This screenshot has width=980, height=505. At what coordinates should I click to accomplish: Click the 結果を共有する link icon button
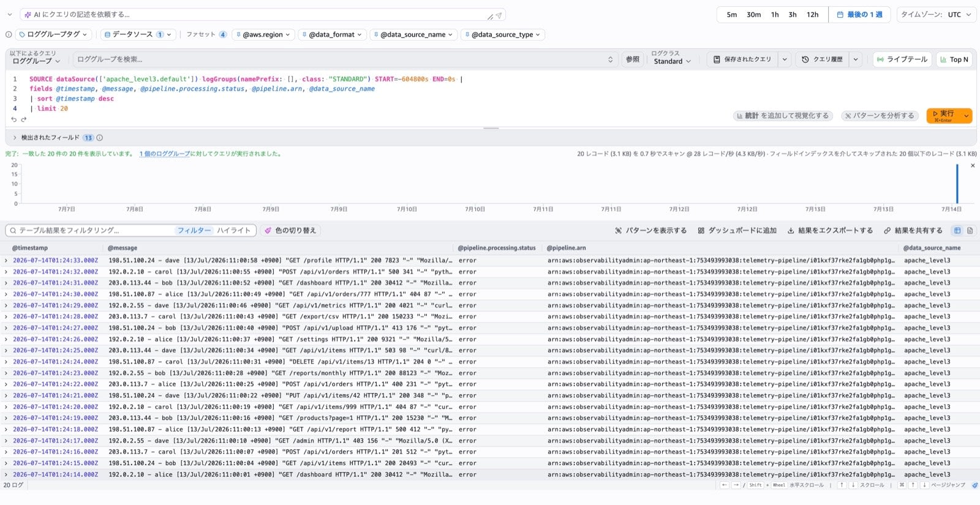click(913, 231)
